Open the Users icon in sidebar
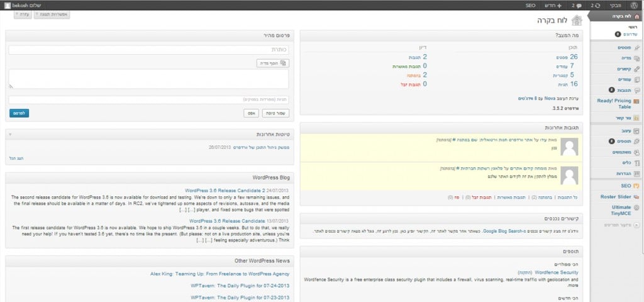This screenshot has height=302, width=644. click(x=637, y=152)
